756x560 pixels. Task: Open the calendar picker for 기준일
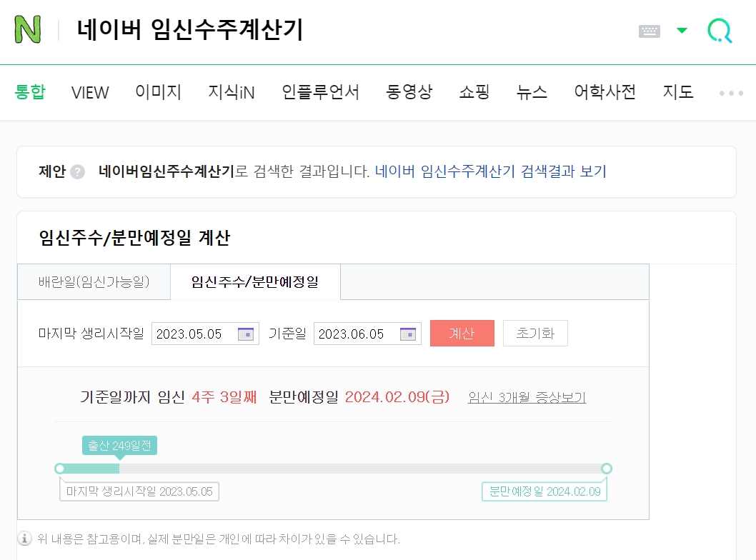point(406,333)
